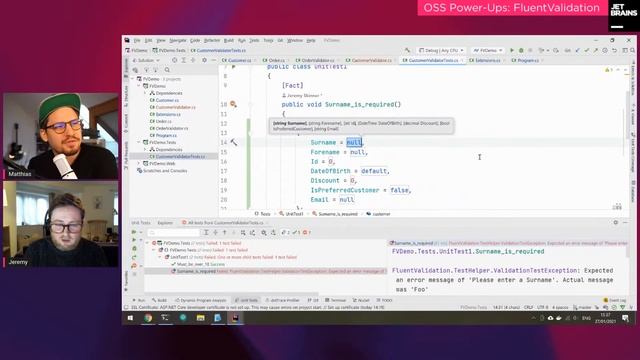Open the Event Log button

point(615,300)
